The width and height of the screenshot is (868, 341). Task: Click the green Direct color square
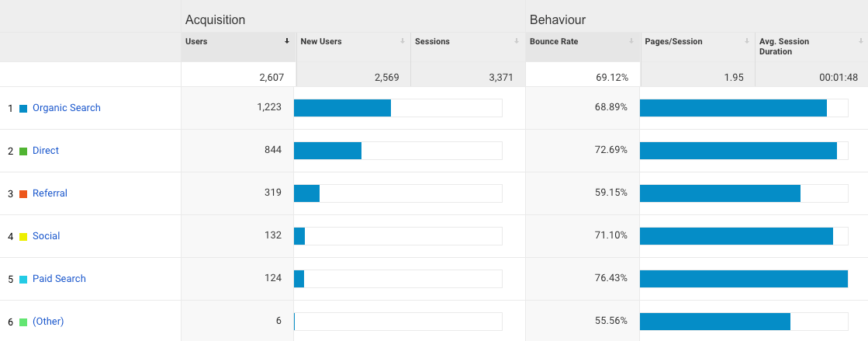pos(23,151)
